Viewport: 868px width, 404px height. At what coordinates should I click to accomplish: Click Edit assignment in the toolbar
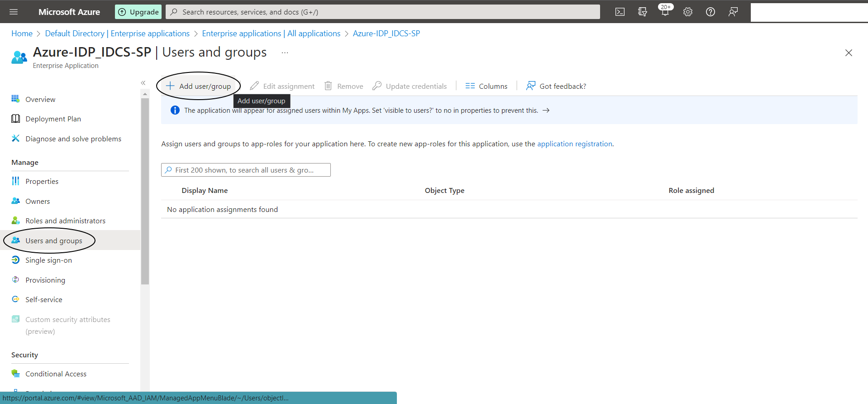(282, 86)
